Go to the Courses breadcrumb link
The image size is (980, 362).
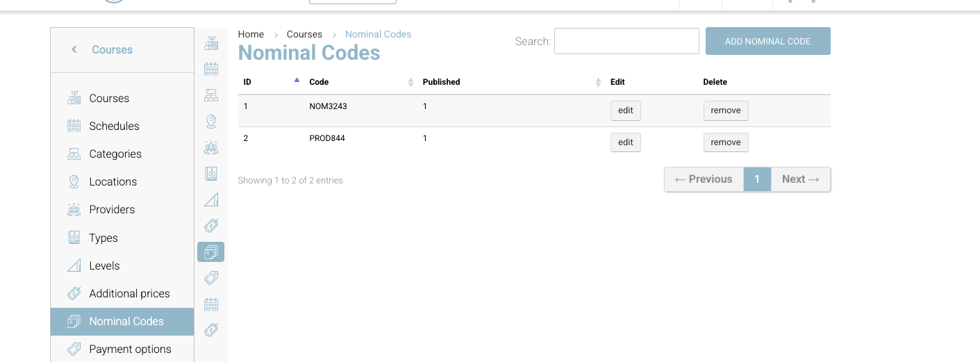(304, 34)
